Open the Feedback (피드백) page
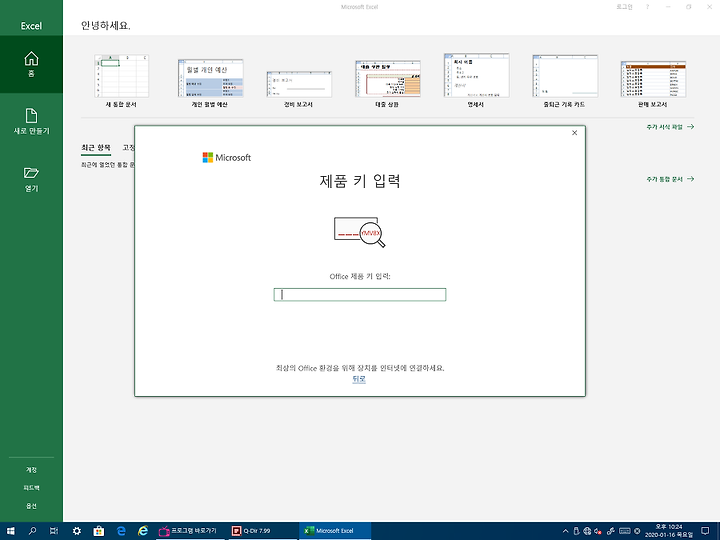 click(x=31, y=488)
